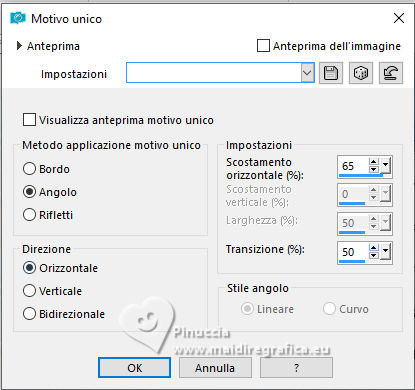Save preset with the floppy disk icon
Screen dimensions: 415x390
pos(331,73)
